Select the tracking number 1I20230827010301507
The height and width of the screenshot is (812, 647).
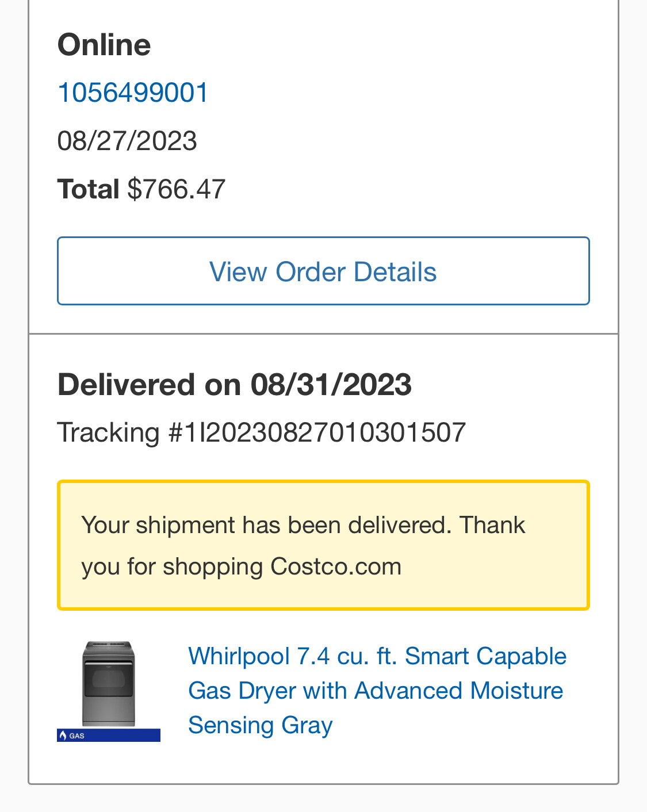coord(324,432)
